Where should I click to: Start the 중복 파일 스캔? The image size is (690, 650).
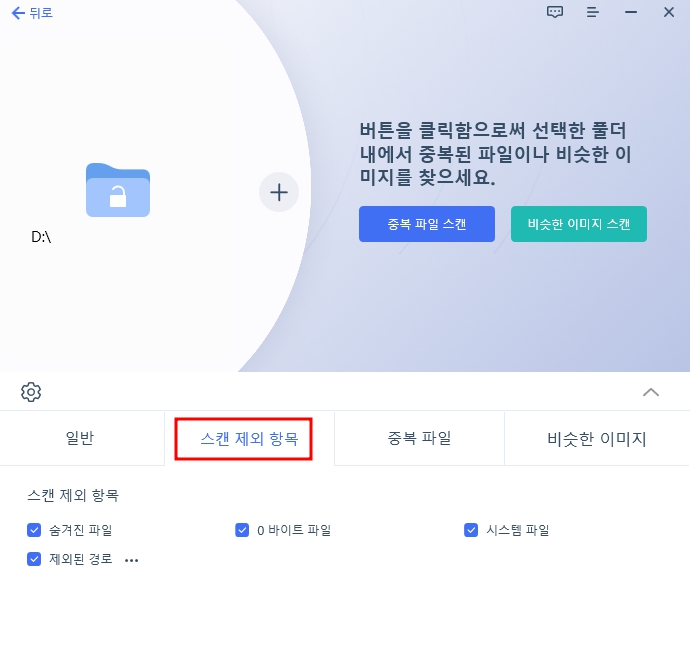[x=426, y=224]
